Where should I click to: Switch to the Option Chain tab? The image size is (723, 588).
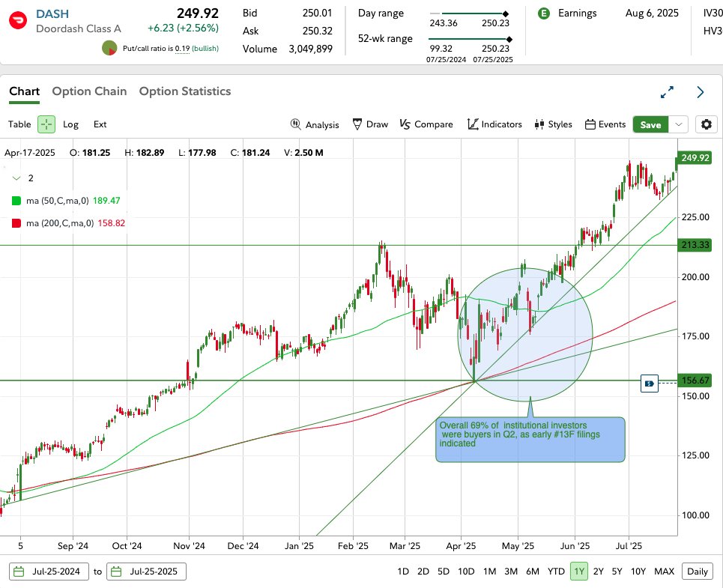[x=89, y=91]
